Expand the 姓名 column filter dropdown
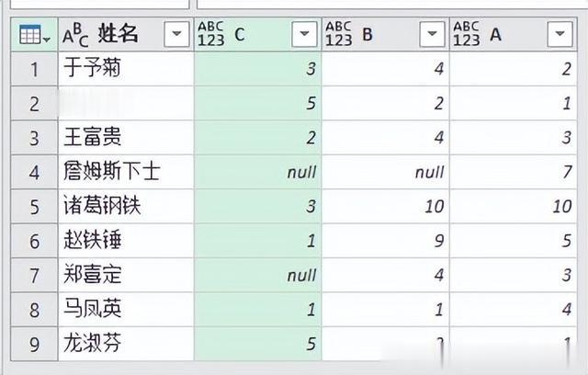The image size is (588, 375). [x=176, y=34]
